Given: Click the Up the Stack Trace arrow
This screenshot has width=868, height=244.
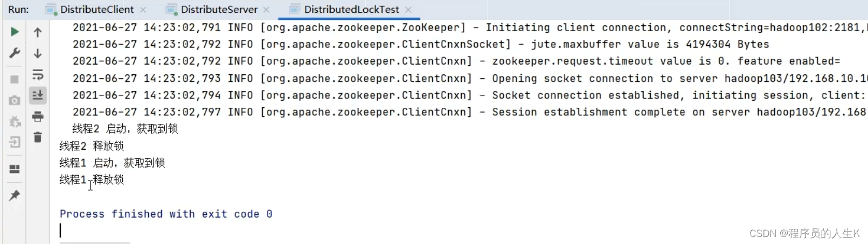Looking at the screenshot, I should (38, 32).
